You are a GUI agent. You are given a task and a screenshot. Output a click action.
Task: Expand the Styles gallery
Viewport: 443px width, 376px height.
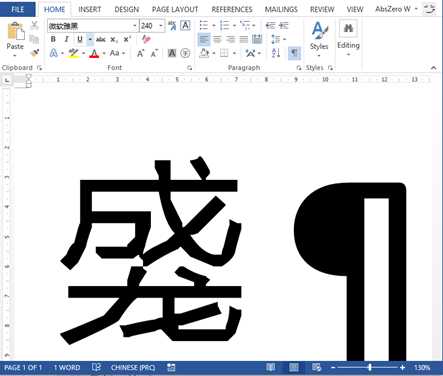(319, 38)
